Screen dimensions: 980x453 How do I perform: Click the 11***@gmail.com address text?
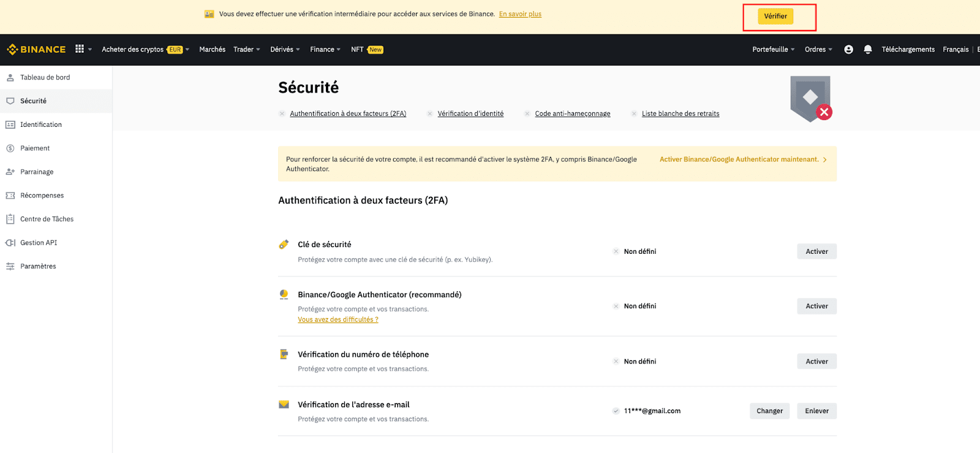pos(652,411)
